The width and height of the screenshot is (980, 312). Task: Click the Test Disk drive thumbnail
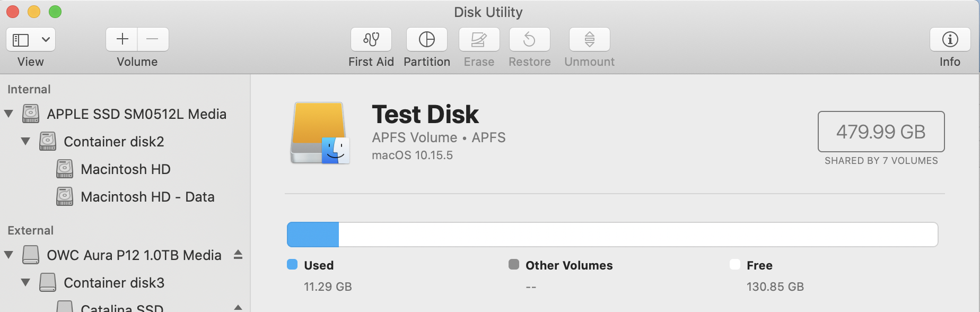pyautogui.click(x=320, y=133)
